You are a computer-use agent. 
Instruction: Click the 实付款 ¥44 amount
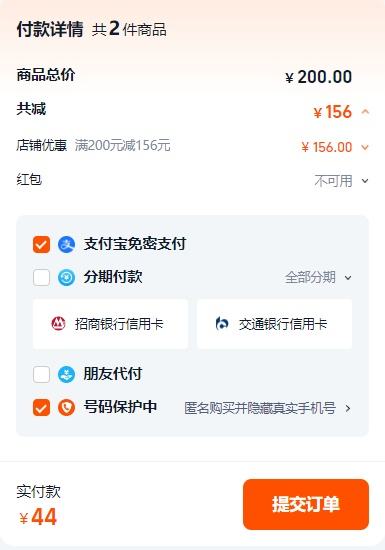pos(38,517)
